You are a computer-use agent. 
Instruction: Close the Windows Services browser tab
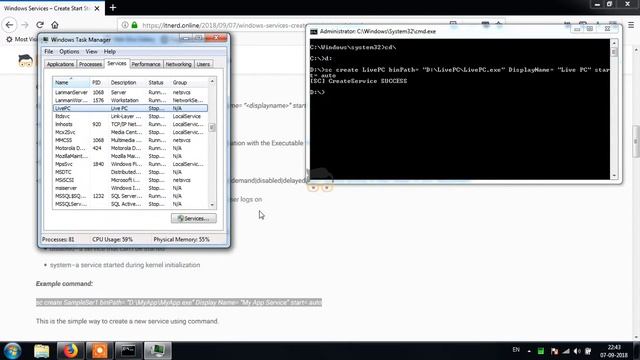(x=97, y=8)
